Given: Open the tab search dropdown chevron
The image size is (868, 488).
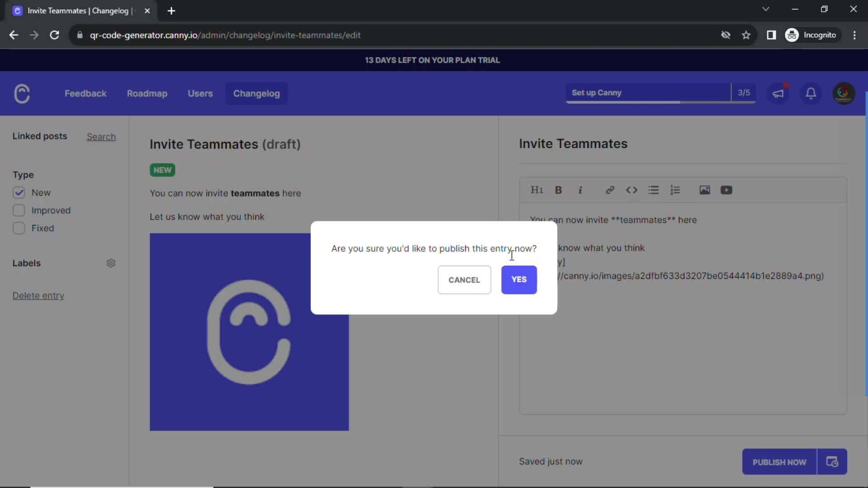Looking at the screenshot, I should tap(765, 9).
